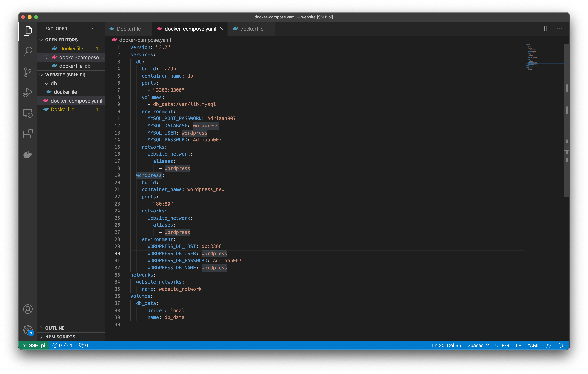
Task: Open 'dockerfile db' in Open Editors
Action: coord(71,66)
